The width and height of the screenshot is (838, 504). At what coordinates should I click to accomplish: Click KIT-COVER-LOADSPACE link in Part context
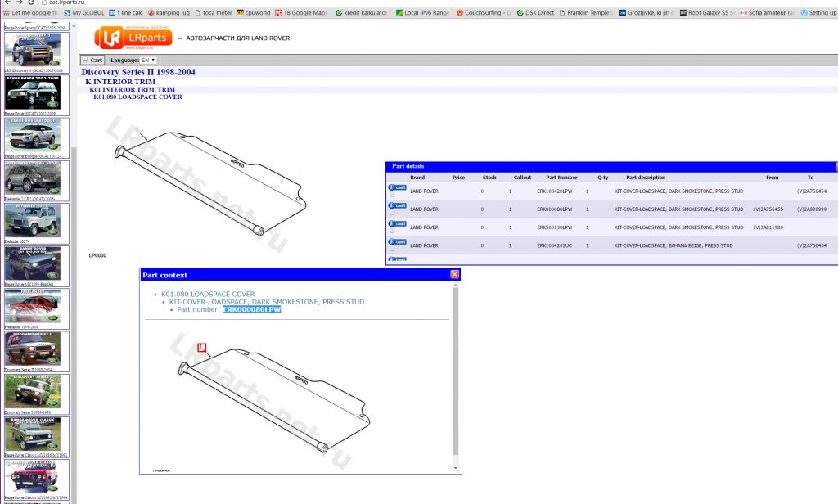point(267,302)
